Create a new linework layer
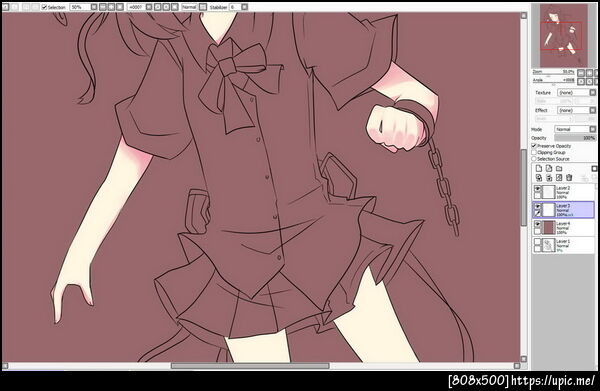600x391 pixels. tap(549, 168)
